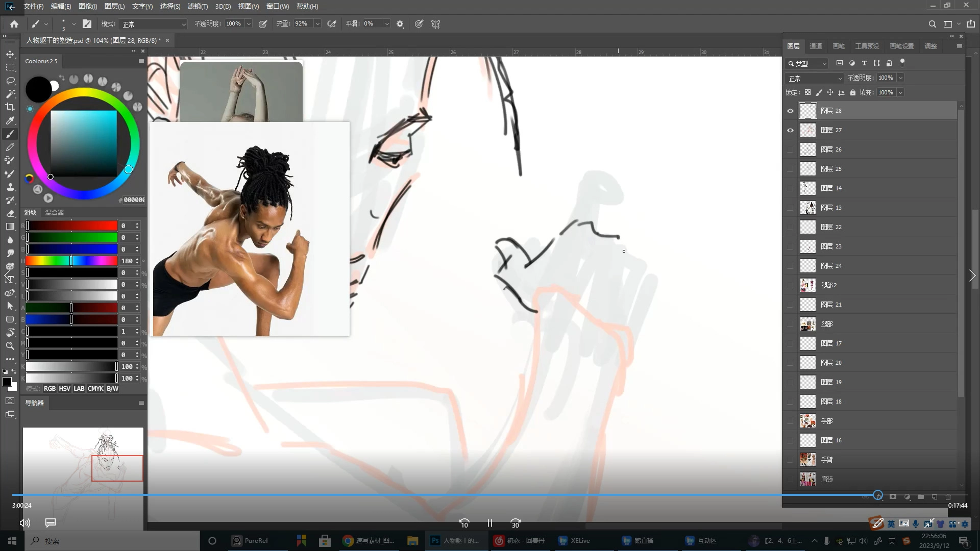Show layer 图层 26 visibility box
Image resolution: width=980 pixels, height=551 pixels.
coord(790,149)
